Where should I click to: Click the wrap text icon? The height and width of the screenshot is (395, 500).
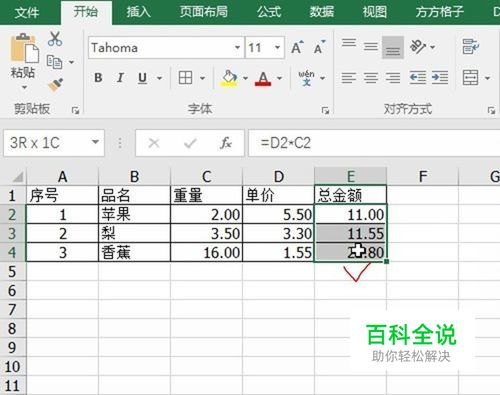(471, 47)
